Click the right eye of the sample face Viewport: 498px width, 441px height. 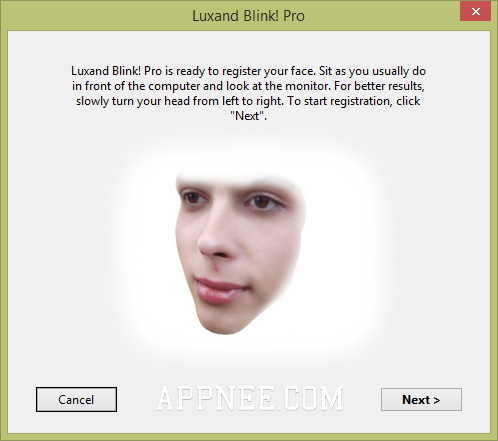262,202
